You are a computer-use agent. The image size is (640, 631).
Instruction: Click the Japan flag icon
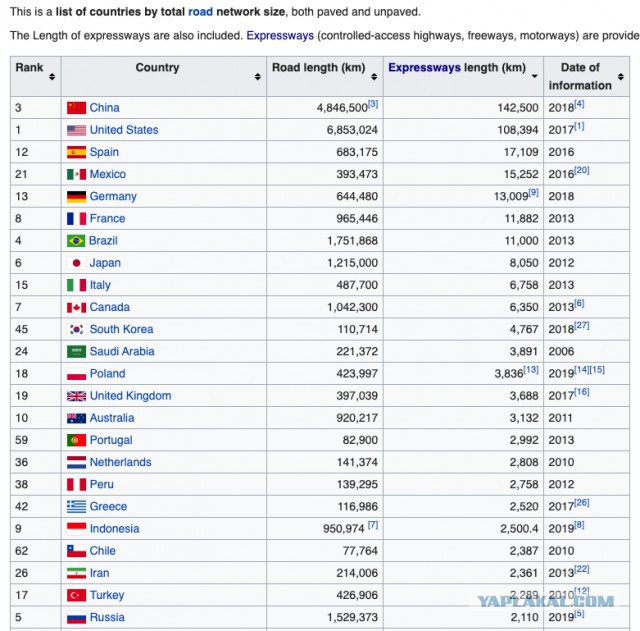coord(76,263)
